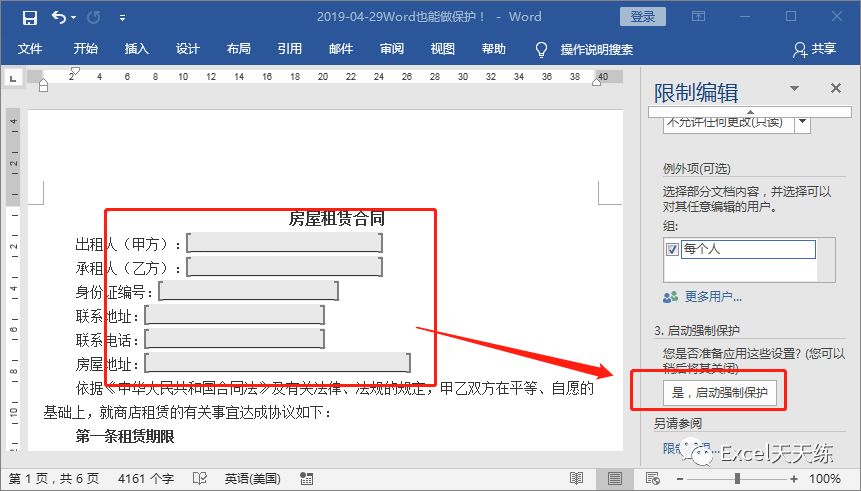
Task: Click the 更多用户 link
Action: [713, 297]
